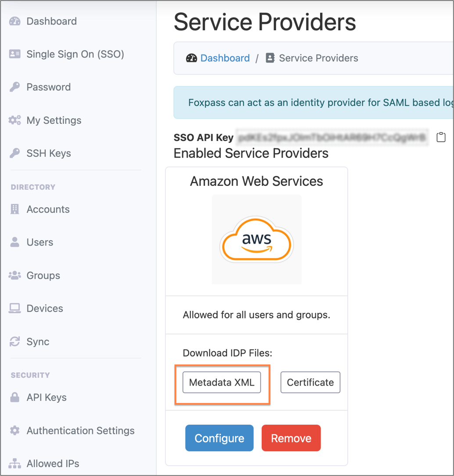Open Single Sign On (SSO) menu item
The image size is (454, 476).
75,54
